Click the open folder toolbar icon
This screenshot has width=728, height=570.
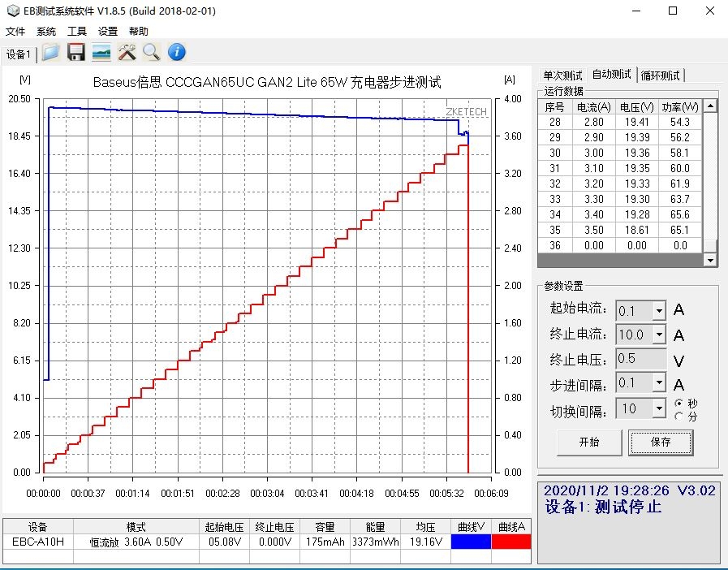click(51, 53)
